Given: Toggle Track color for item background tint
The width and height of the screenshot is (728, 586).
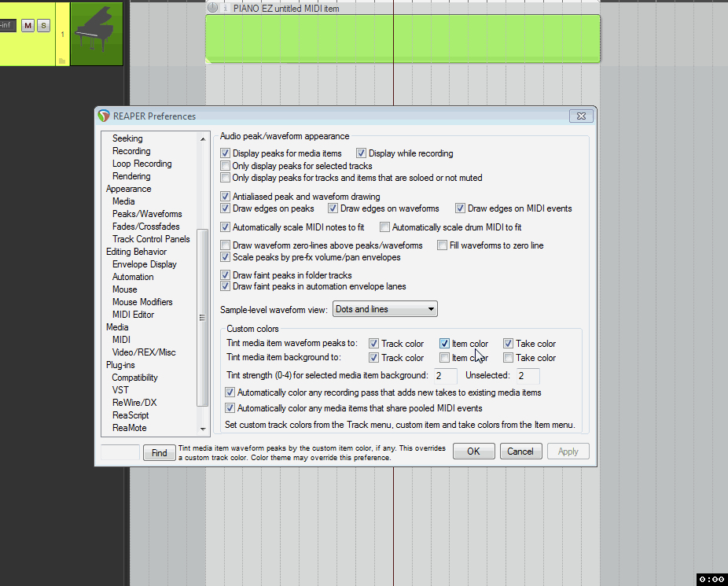Looking at the screenshot, I should (373, 358).
